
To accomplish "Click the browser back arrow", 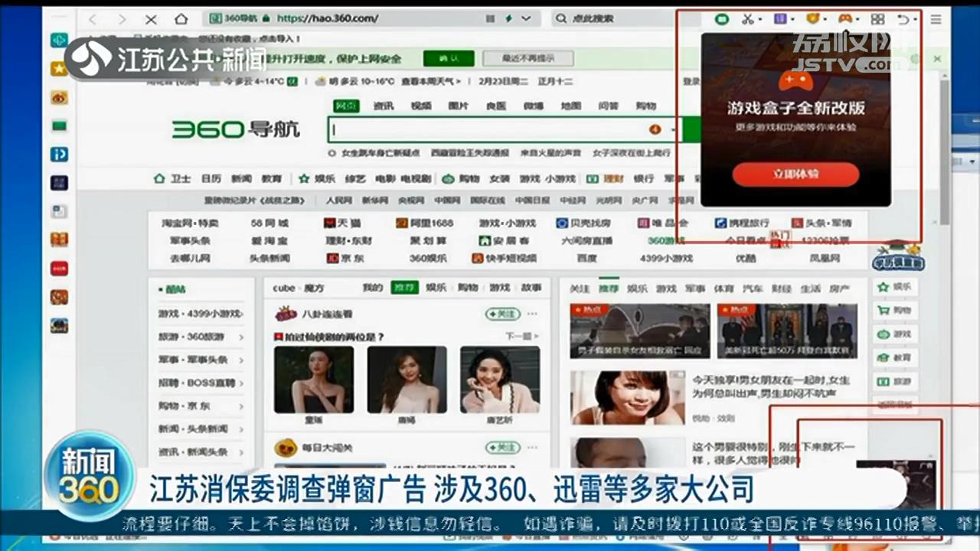I will [x=93, y=19].
